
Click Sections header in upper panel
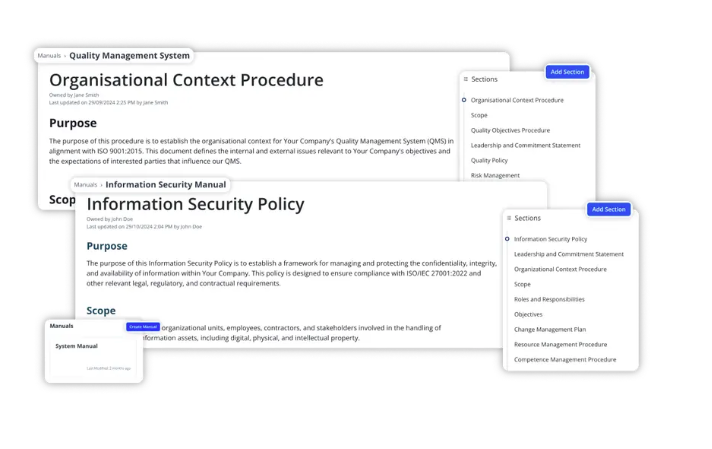point(484,79)
